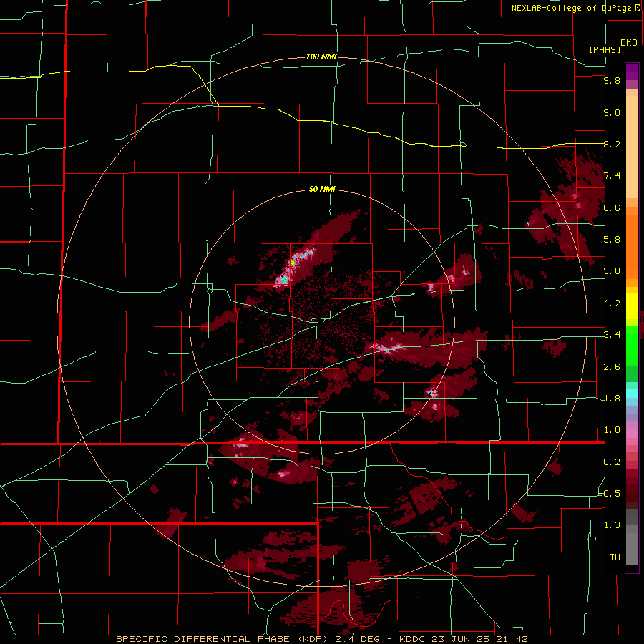The image size is (644, 644).
Task: Select the 1.8 scale label
Action: tap(612, 399)
